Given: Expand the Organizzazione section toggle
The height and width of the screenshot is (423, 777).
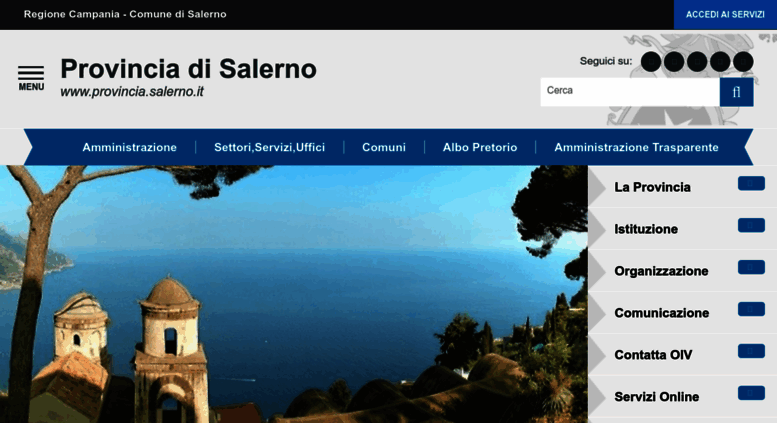Looking at the screenshot, I should tap(751, 267).
